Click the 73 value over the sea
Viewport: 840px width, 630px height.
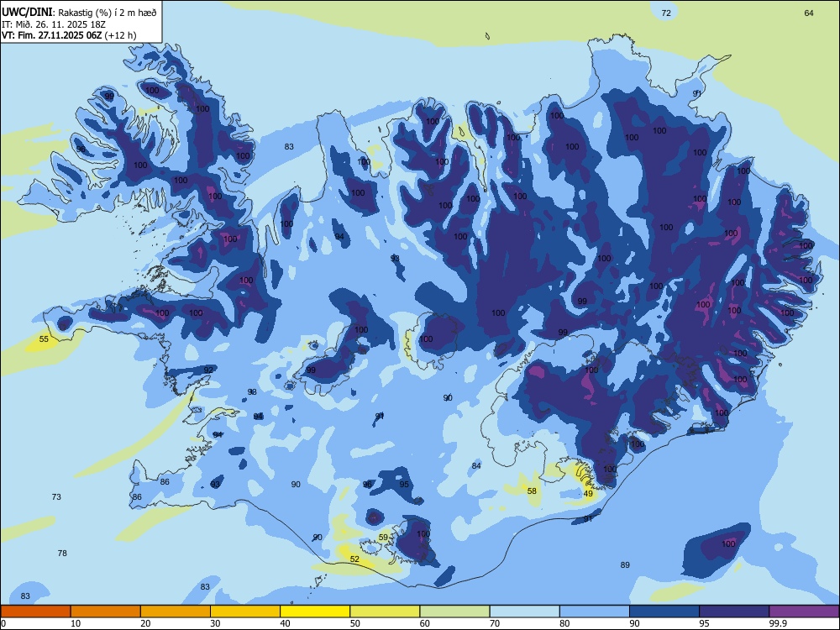(56, 497)
